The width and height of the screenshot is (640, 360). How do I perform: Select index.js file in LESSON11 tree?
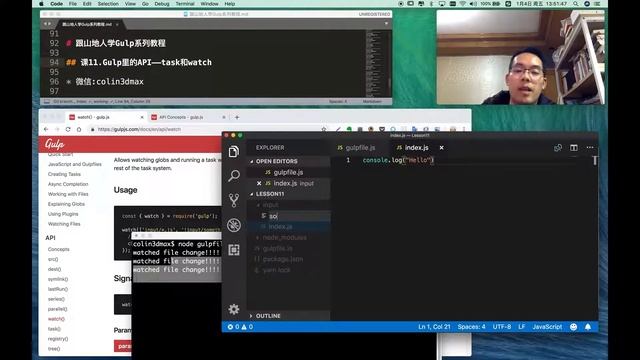tap(280, 227)
